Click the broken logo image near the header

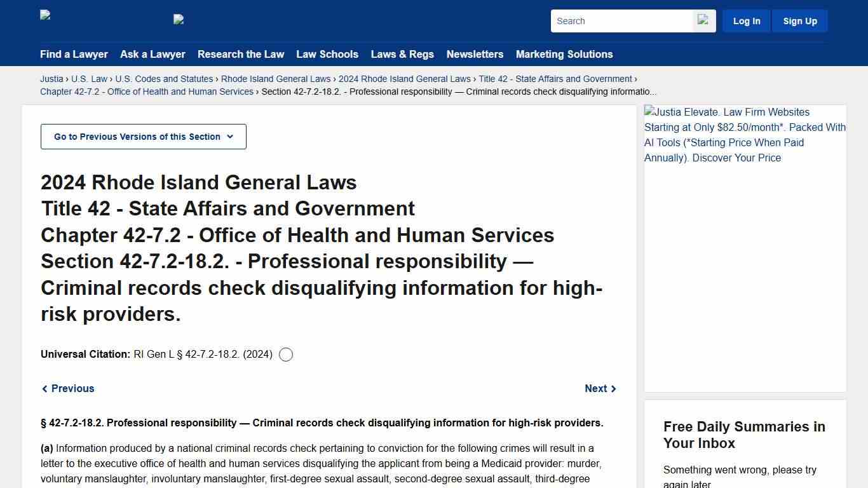[179, 19]
